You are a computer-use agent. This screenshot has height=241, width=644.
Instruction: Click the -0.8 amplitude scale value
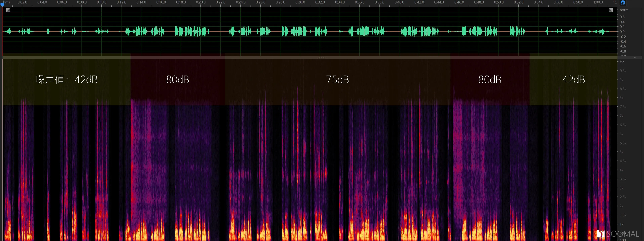tap(623, 51)
